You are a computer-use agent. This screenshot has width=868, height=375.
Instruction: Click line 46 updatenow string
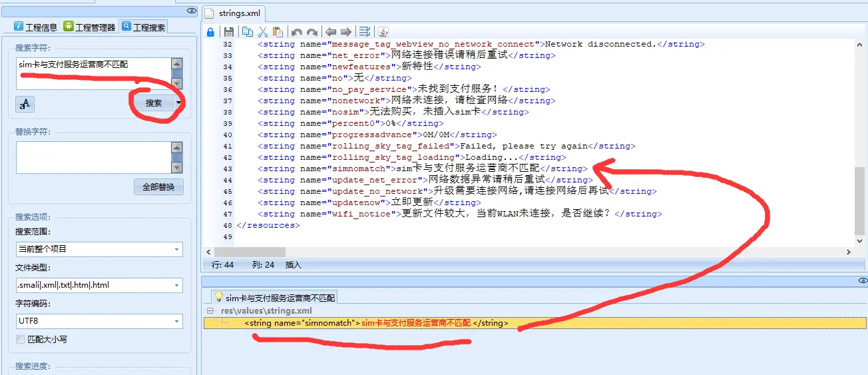pos(369,202)
